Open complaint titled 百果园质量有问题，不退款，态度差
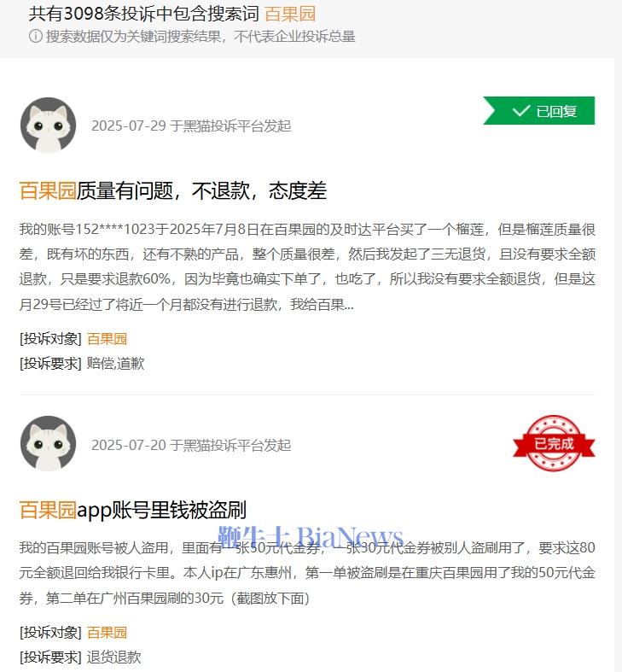The height and width of the screenshot is (672, 622). [x=173, y=190]
